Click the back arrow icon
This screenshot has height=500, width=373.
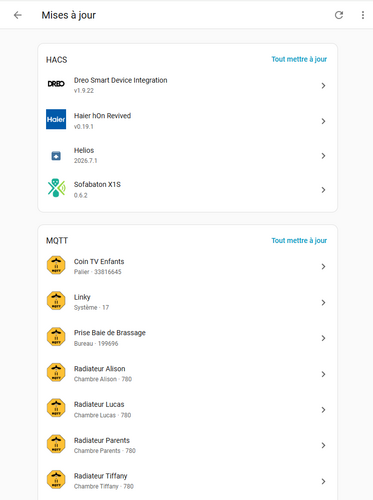pos(18,15)
